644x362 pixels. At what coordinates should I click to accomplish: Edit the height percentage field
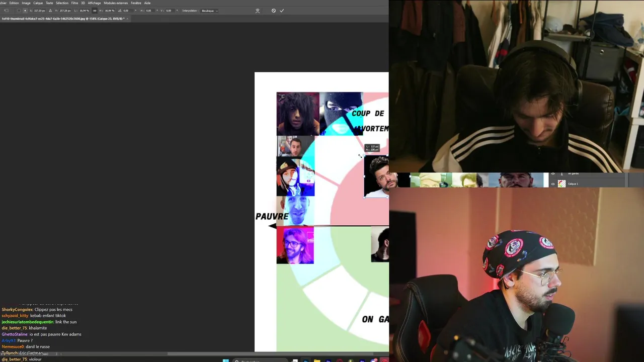(110, 11)
